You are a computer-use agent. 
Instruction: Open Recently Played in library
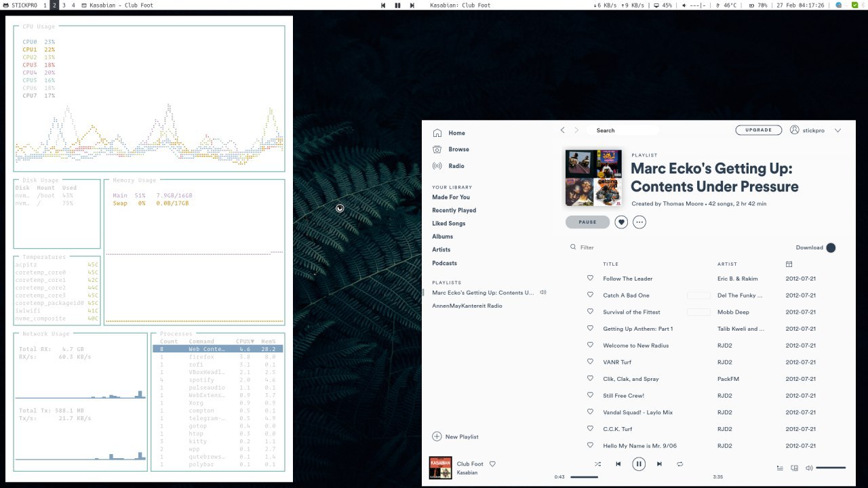(x=454, y=210)
